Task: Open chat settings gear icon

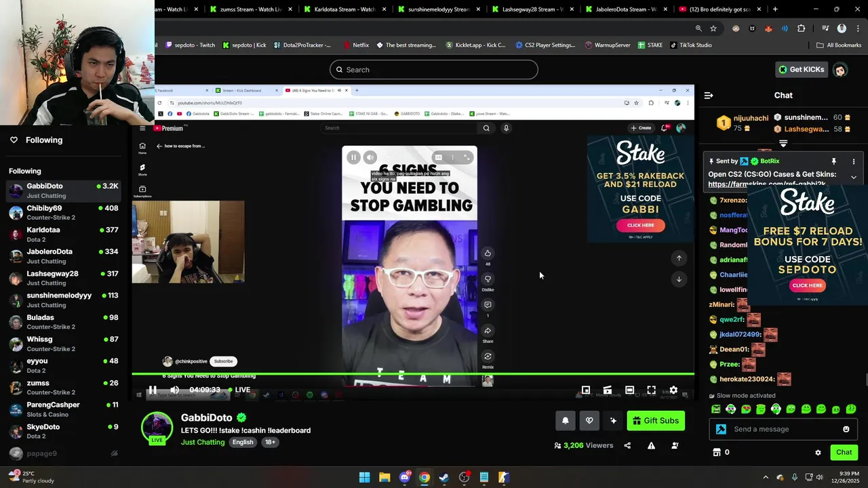Action: coord(818,452)
